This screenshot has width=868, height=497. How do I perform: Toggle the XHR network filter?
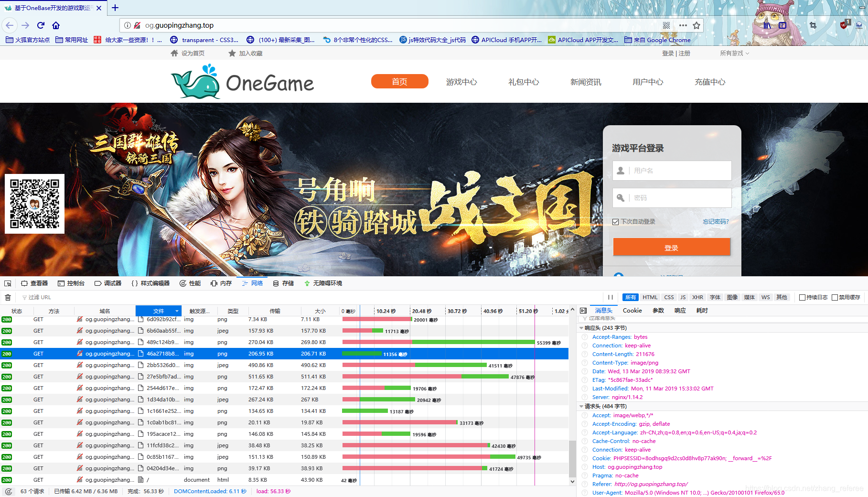[x=698, y=297]
